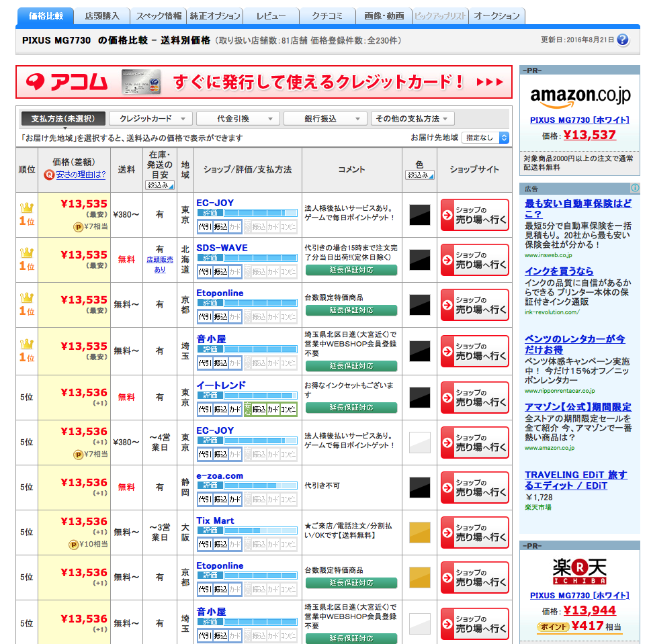Open インクを買うなら ad link
The image size is (649, 644).
tap(559, 271)
